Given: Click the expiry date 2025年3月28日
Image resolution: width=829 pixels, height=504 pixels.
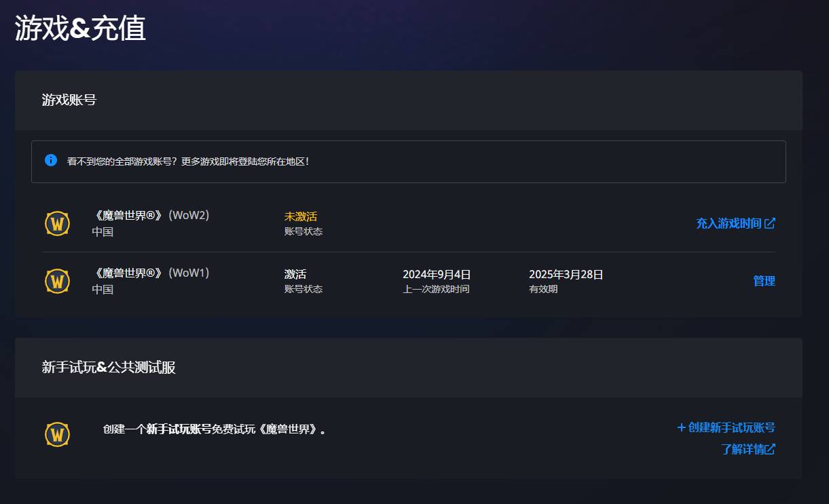Looking at the screenshot, I should [x=566, y=274].
